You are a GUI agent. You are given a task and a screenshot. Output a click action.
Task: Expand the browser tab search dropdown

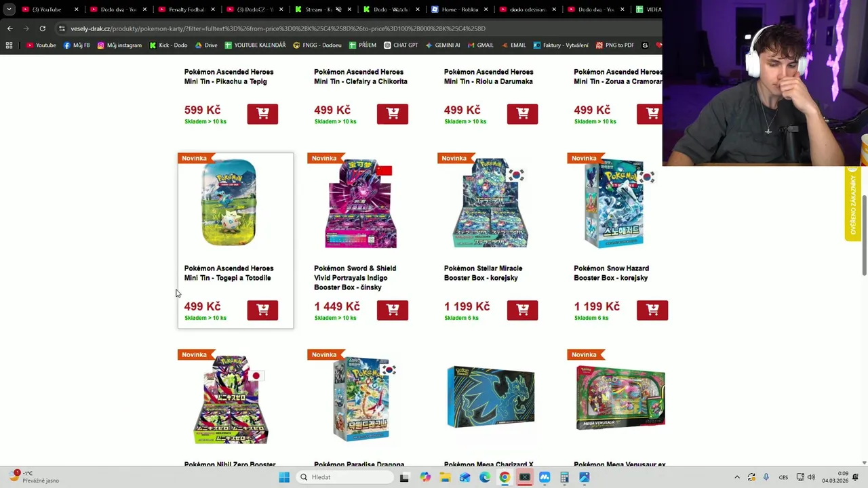[x=9, y=9]
